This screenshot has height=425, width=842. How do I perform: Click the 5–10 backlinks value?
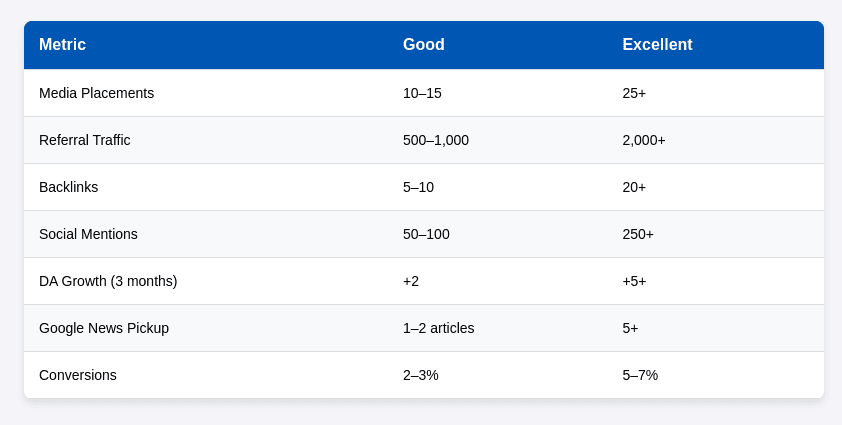[418, 187]
